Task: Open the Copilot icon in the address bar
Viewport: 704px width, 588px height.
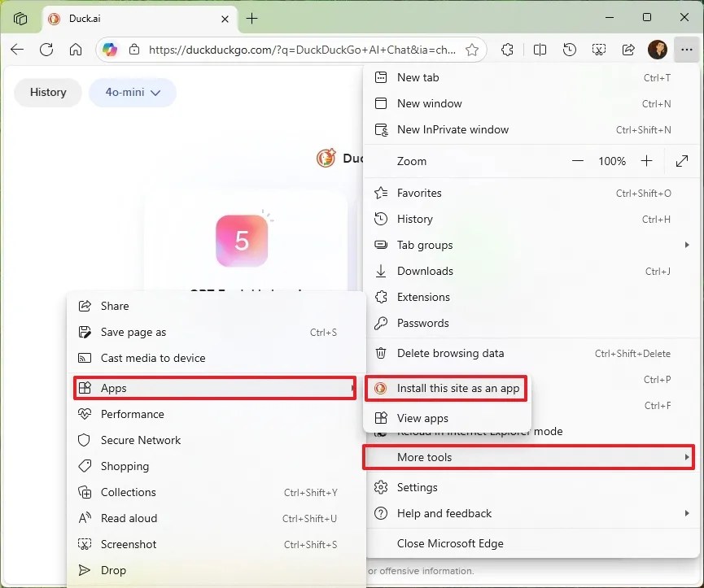Action: [111, 50]
